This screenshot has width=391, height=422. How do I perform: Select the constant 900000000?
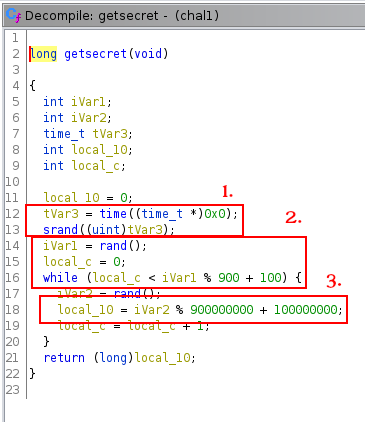click(222, 310)
